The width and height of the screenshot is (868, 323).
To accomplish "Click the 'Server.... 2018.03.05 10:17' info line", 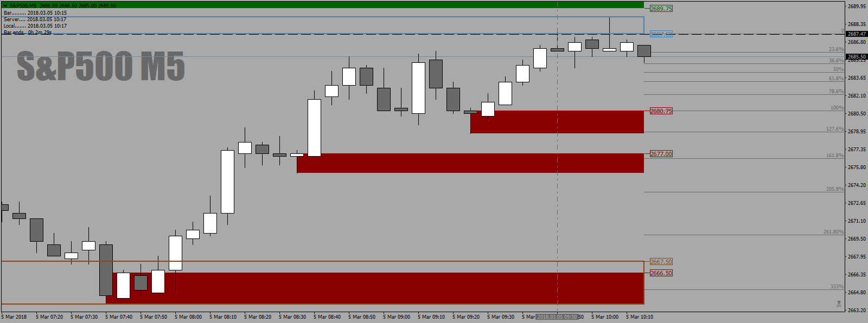I will 35,19.
